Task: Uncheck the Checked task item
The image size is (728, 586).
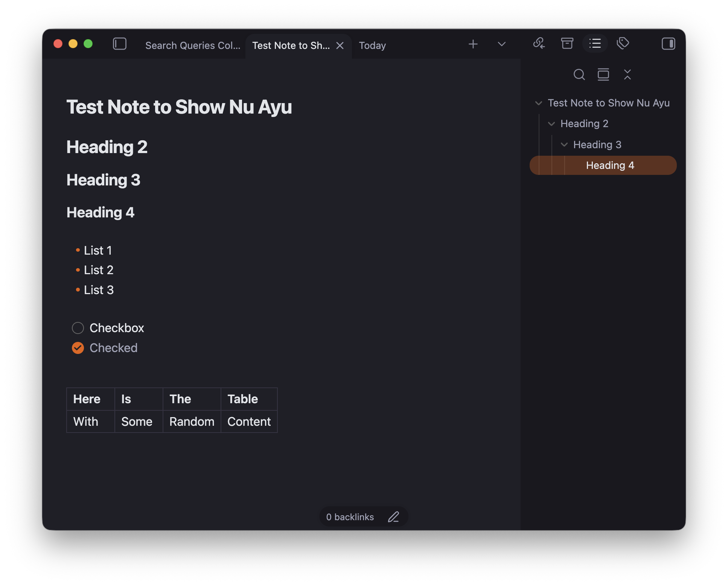Action: click(x=78, y=348)
